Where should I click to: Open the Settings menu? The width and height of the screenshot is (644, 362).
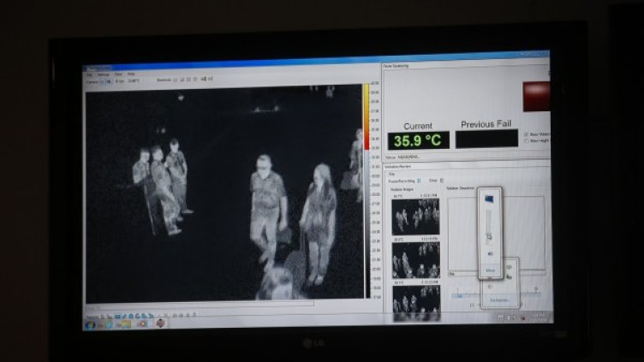pyautogui.click(x=103, y=74)
